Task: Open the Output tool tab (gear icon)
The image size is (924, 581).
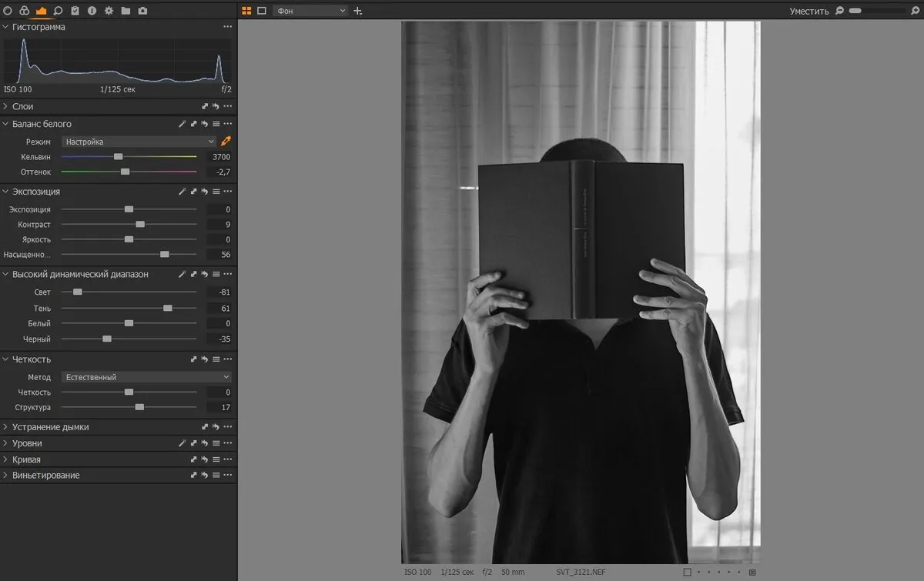Action: coord(109,11)
